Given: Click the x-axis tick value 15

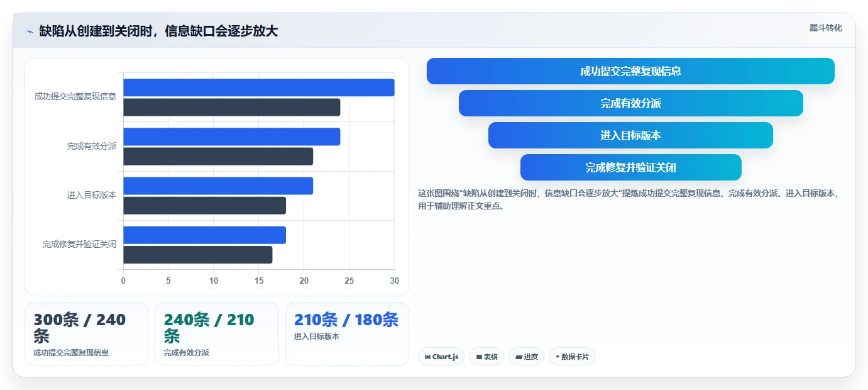Looking at the screenshot, I should point(259,281).
